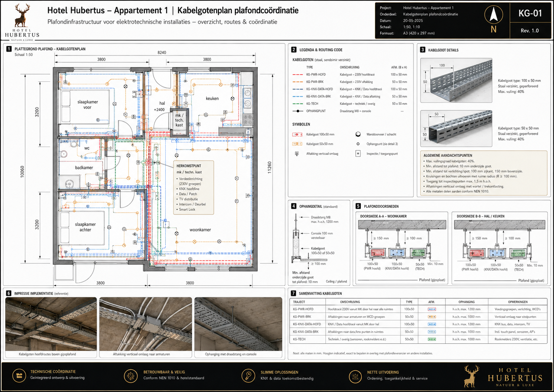This screenshot has height=392, width=554.
Task: Click the section 5 number badge for Plafonddoorsneden
Action: click(x=358, y=206)
